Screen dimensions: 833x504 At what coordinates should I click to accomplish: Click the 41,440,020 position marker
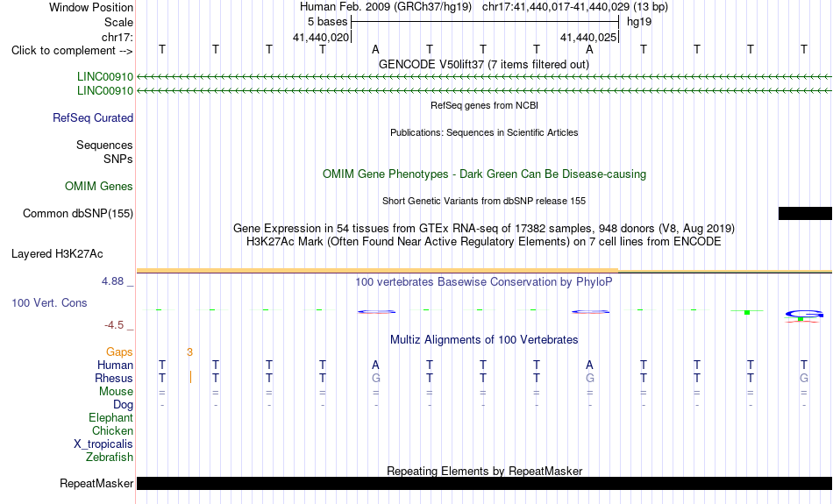[x=321, y=37]
